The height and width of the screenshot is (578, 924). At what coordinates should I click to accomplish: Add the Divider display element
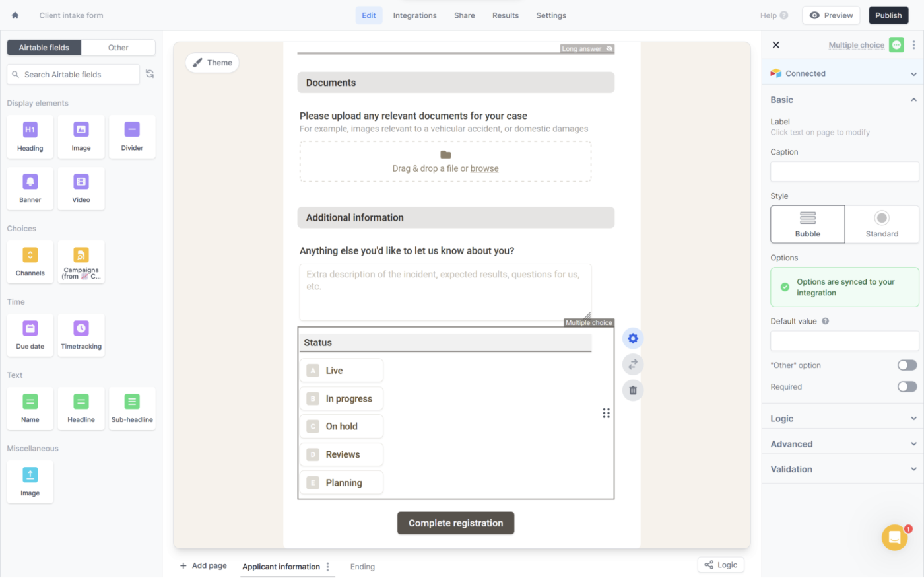coord(132,137)
